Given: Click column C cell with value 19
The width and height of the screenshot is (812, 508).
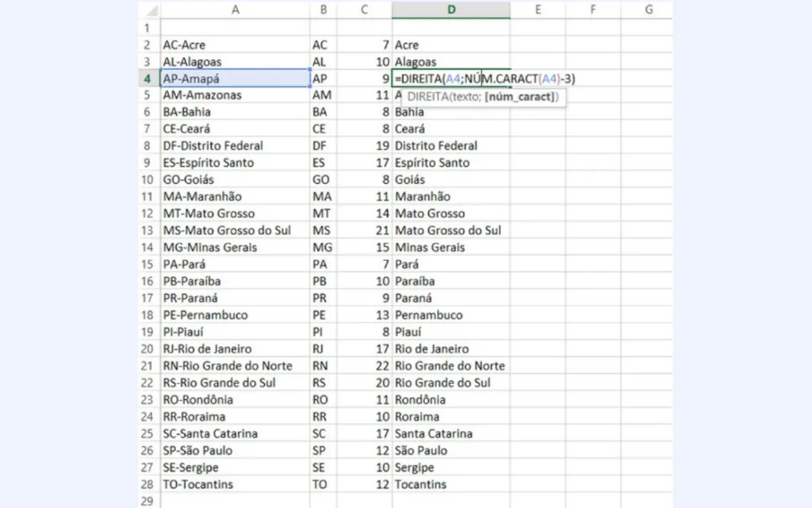Looking at the screenshot, I should [x=364, y=146].
